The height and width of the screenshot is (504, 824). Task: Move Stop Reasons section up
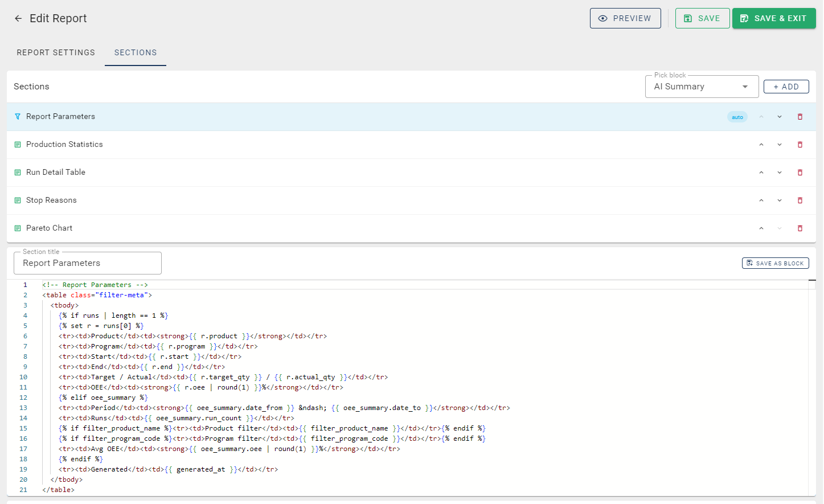click(x=761, y=200)
